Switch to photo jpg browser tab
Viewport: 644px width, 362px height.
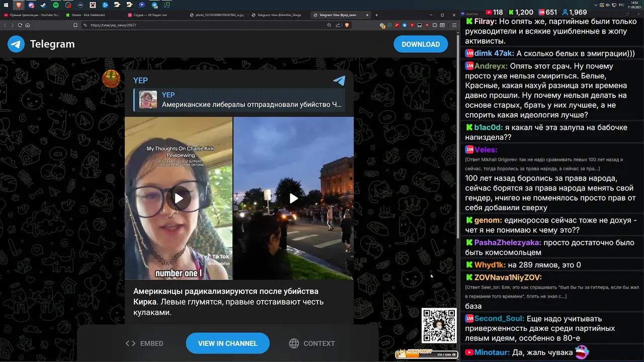coord(217,15)
